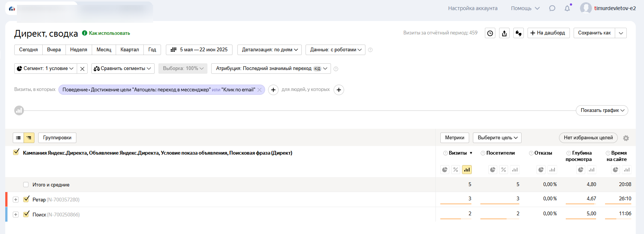This screenshot has width=644, height=234.
Task: Show Глубина просмотра as bar values
Action: tap(592, 170)
